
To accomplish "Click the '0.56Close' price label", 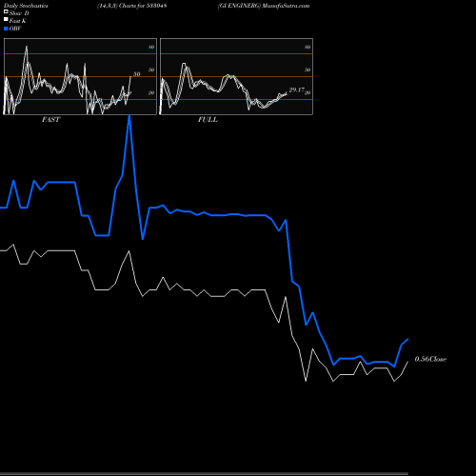I will (430, 359).
